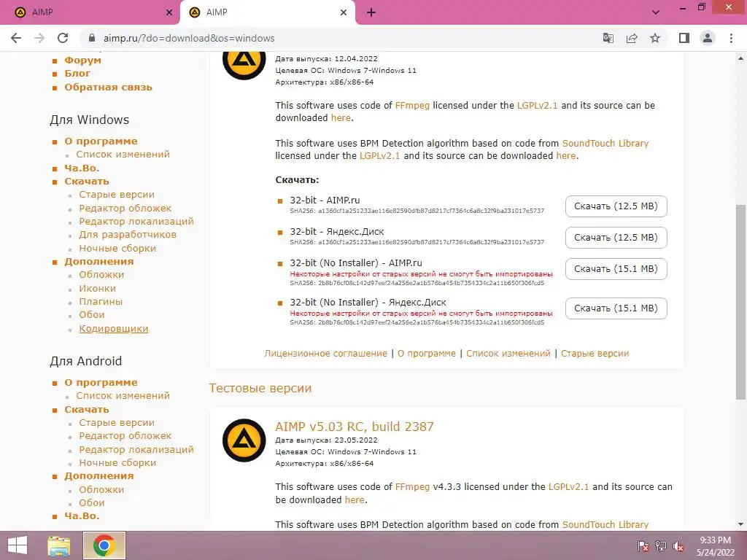Viewport: 747px width, 560px height.
Task: Open Иконки add-ons link
Action: coord(97,289)
